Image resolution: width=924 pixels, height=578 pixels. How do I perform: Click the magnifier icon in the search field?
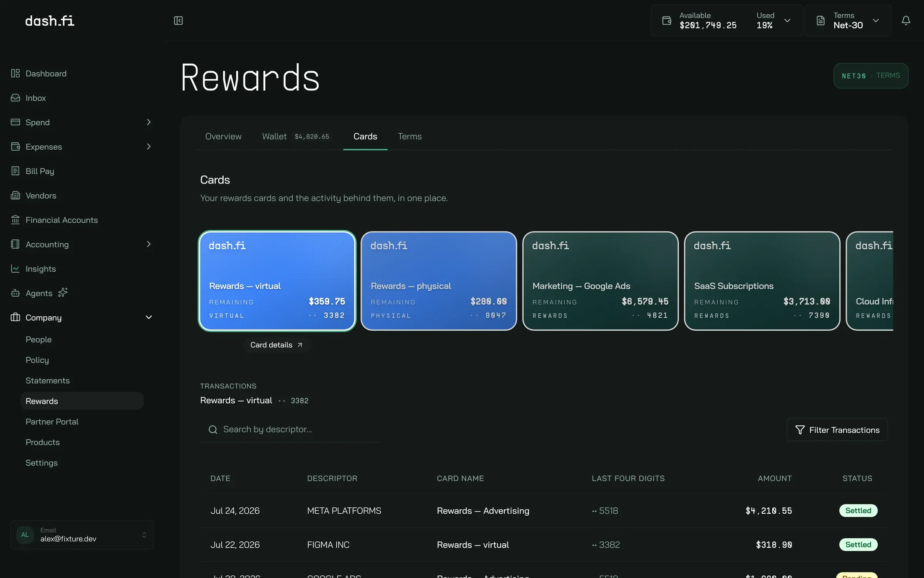(213, 429)
